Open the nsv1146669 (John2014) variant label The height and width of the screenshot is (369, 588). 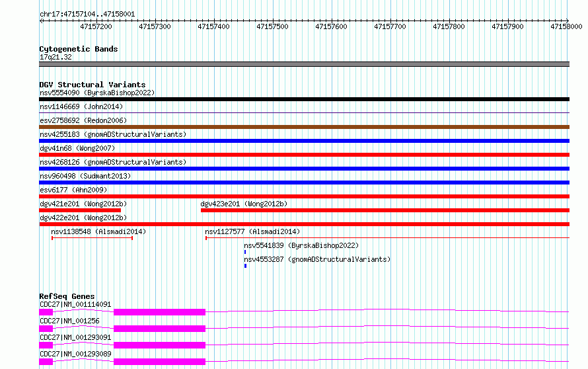(x=81, y=106)
